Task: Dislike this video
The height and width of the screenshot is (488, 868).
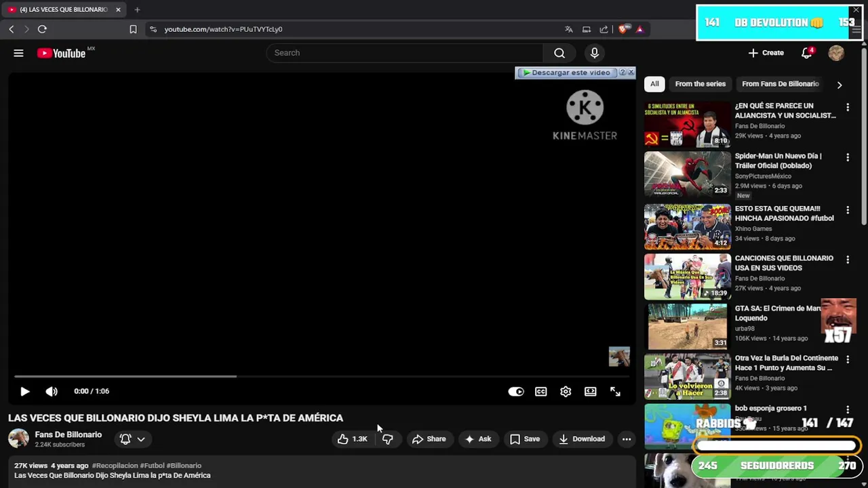Action: pyautogui.click(x=388, y=439)
